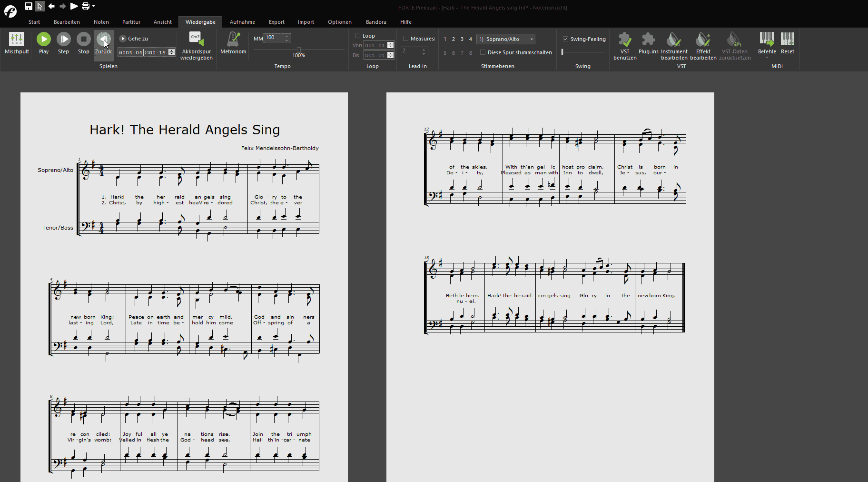Open the Start tab
868x482 pixels.
tap(34, 22)
